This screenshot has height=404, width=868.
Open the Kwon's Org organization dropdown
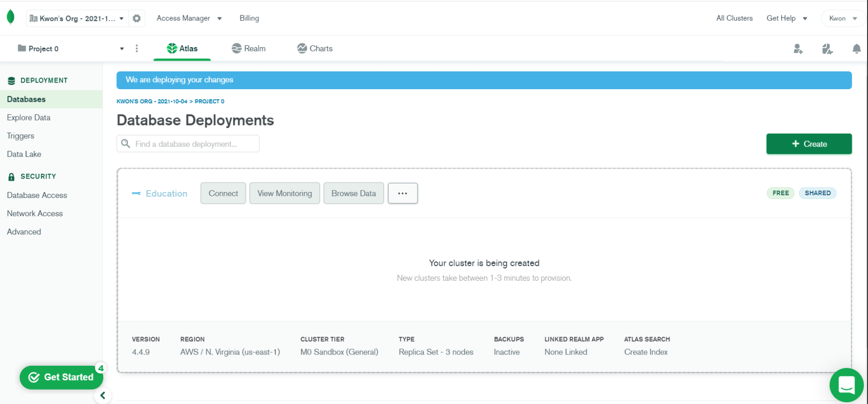pyautogui.click(x=77, y=18)
